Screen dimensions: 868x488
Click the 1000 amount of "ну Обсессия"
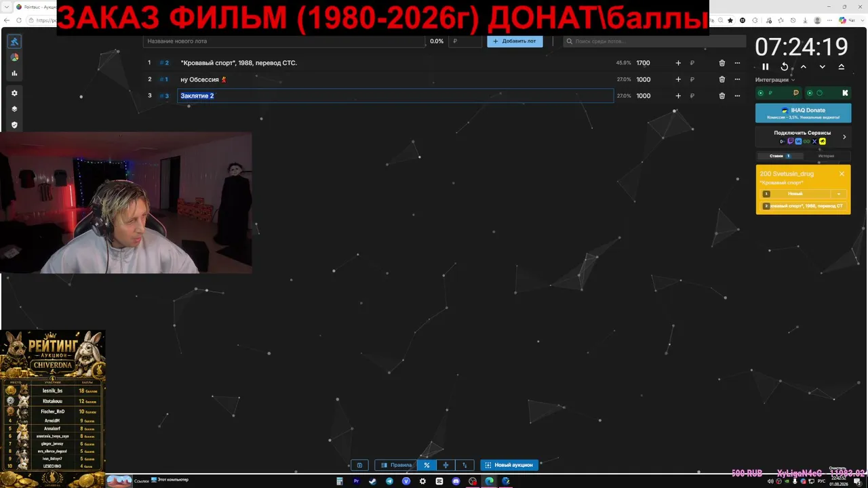[643, 79]
